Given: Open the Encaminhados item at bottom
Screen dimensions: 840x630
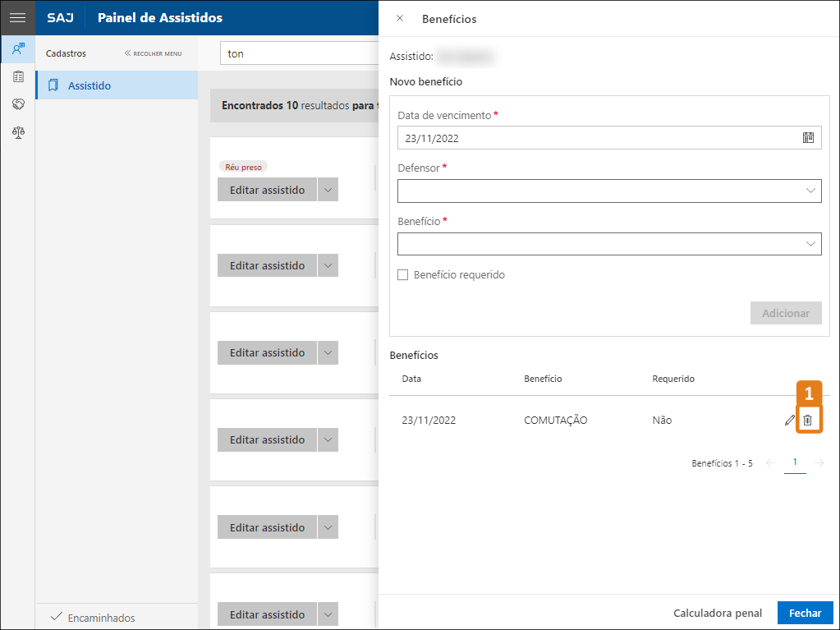Looking at the screenshot, I should [94, 617].
